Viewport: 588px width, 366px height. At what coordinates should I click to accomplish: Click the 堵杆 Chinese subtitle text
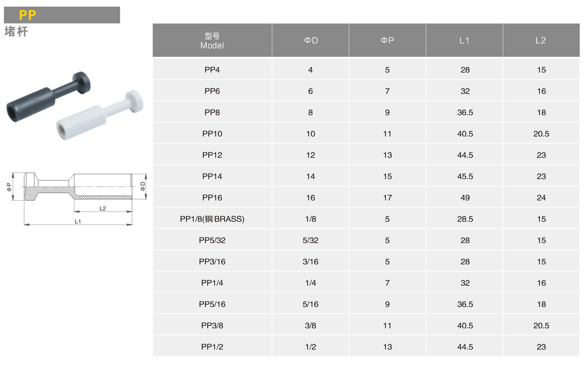pos(16,31)
